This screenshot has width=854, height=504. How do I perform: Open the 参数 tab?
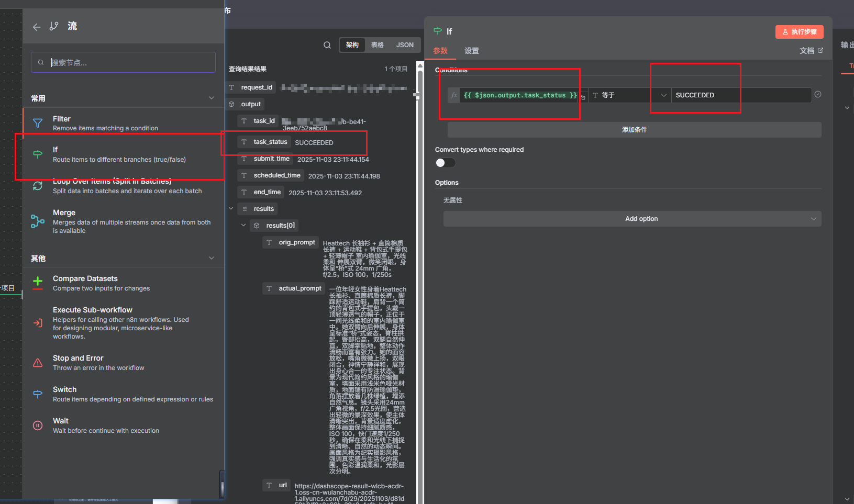click(440, 51)
